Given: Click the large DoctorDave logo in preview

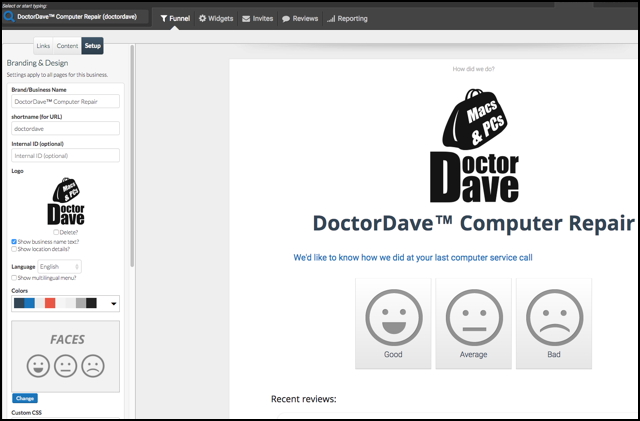Looking at the screenshot, I should coord(474,146).
